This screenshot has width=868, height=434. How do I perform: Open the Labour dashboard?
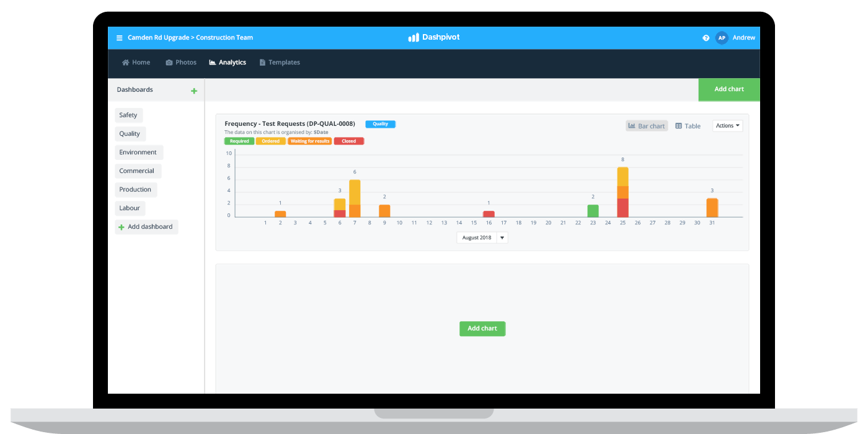(x=130, y=208)
